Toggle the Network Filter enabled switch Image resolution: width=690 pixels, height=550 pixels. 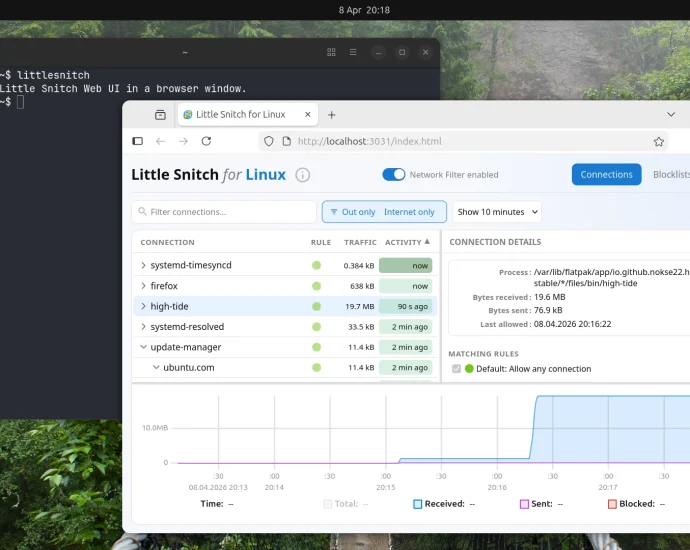coord(393,175)
